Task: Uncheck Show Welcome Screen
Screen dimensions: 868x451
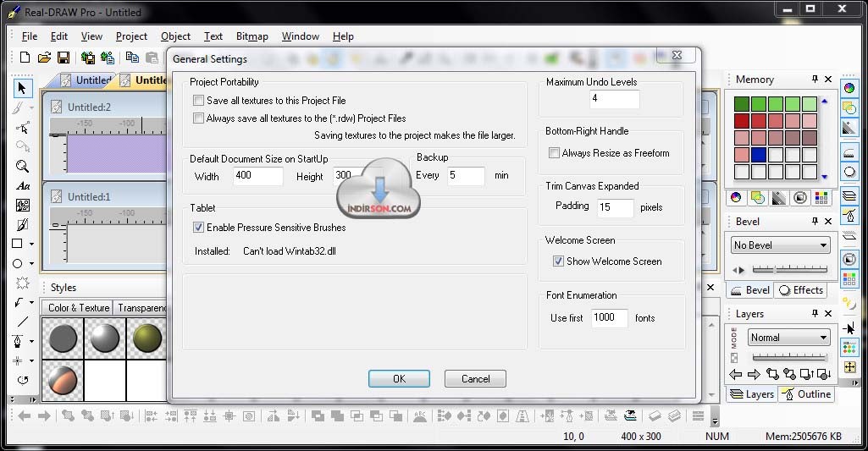Action: (559, 261)
